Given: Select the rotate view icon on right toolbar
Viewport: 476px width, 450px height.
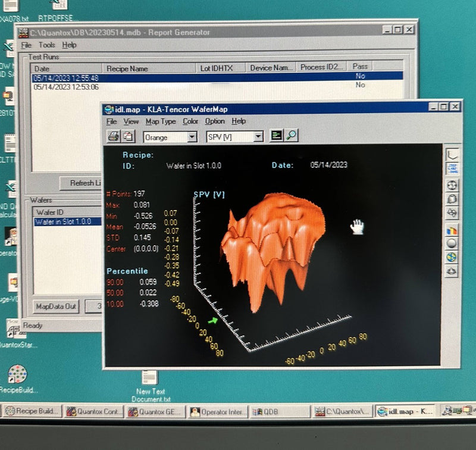Looking at the screenshot, I should (x=452, y=212).
